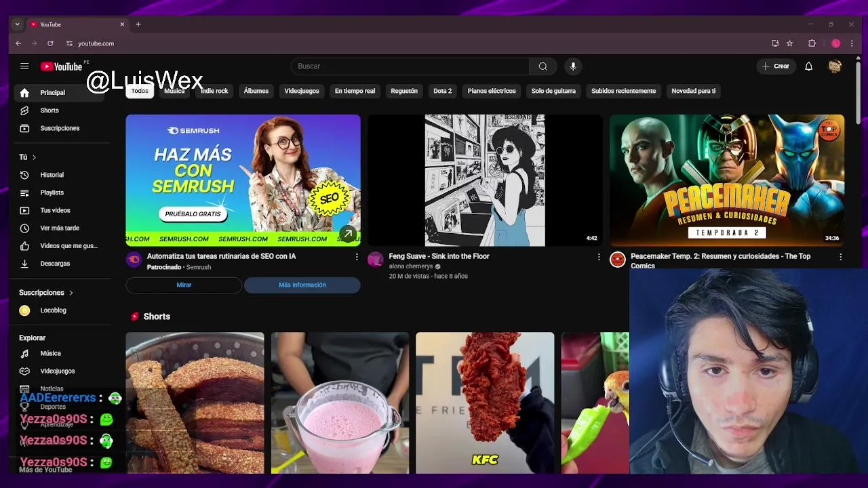868x488 pixels.
Task: Open the crispy pork Short thumbnail
Action: click(195, 403)
